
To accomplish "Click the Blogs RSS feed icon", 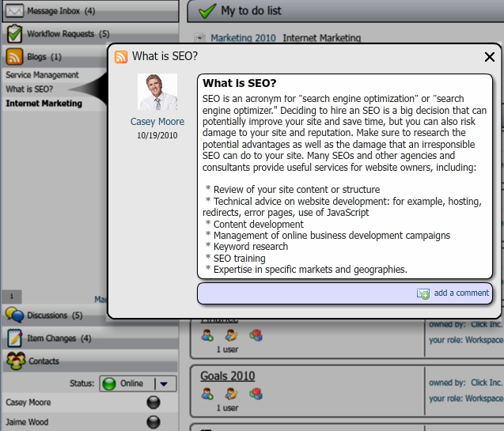I will (x=14, y=57).
